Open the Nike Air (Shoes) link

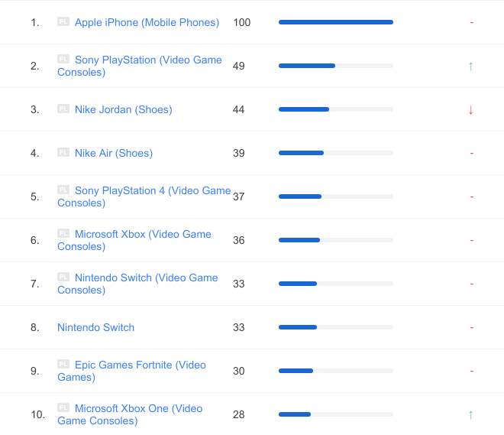(x=114, y=153)
